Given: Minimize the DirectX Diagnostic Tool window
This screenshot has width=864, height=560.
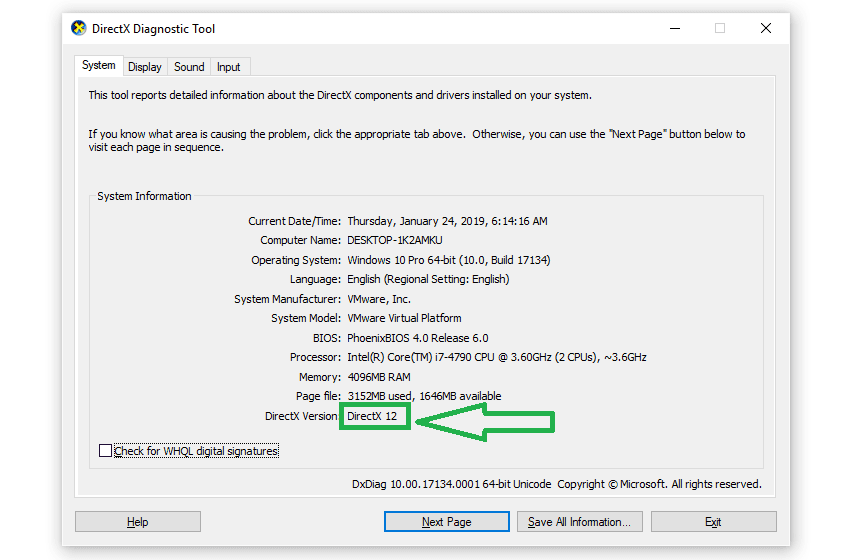Looking at the screenshot, I should click(x=675, y=28).
